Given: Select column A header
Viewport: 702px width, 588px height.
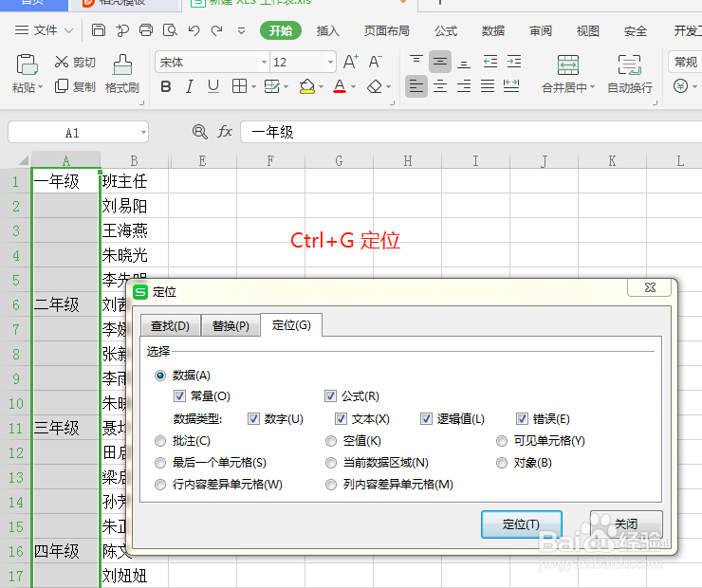Looking at the screenshot, I should [x=65, y=160].
